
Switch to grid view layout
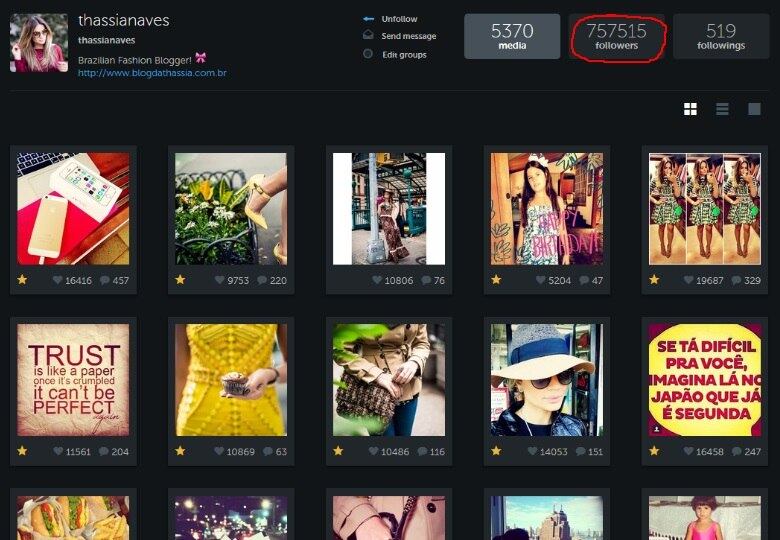tap(690, 109)
